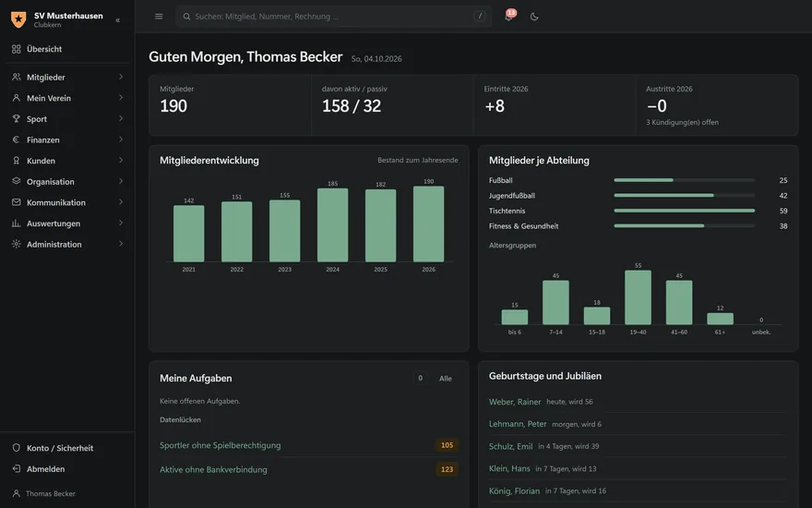This screenshot has height=508, width=812.
Task: Open the Kunden menu item
Action: [67, 161]
